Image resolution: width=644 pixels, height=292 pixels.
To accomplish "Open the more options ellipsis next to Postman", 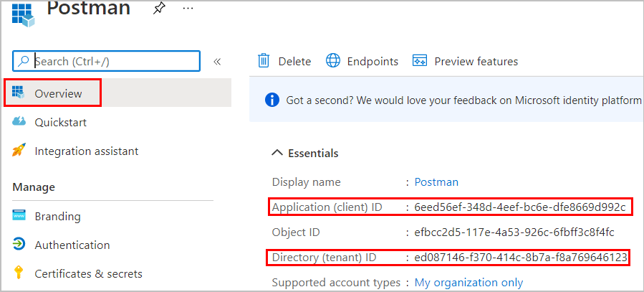I will point(188,8).
